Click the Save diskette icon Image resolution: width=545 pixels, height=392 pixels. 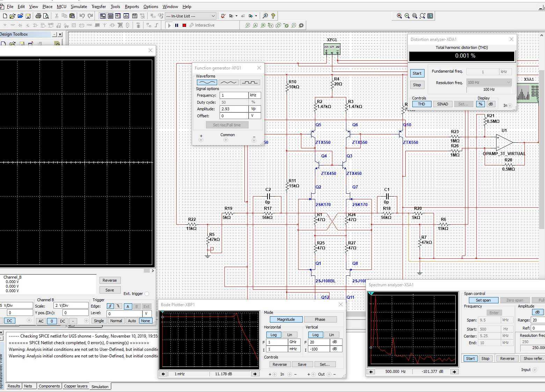pyautogui.click(x=28, y=16)
